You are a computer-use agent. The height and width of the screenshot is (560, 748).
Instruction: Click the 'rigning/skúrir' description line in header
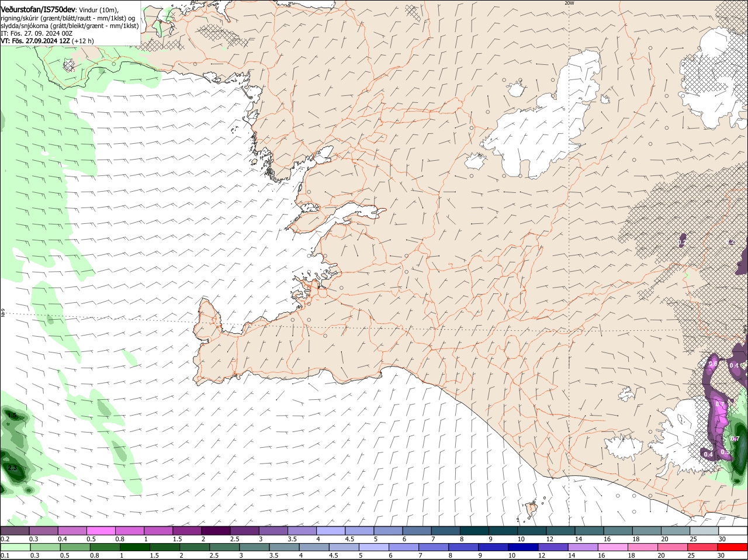(x=68, y=18)
